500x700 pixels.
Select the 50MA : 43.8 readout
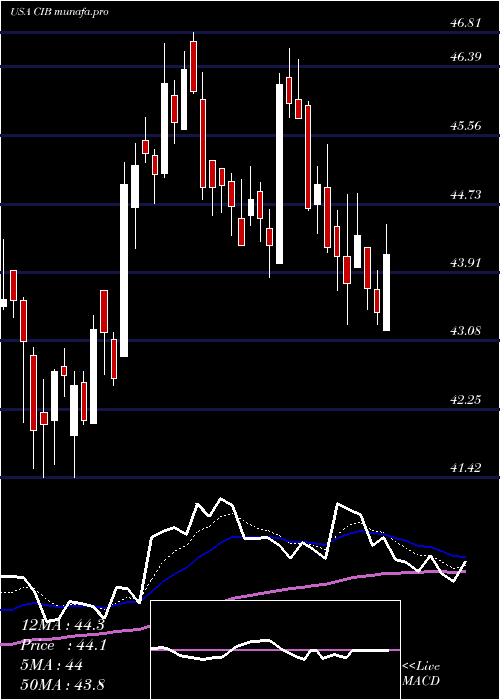click(63, 685)
